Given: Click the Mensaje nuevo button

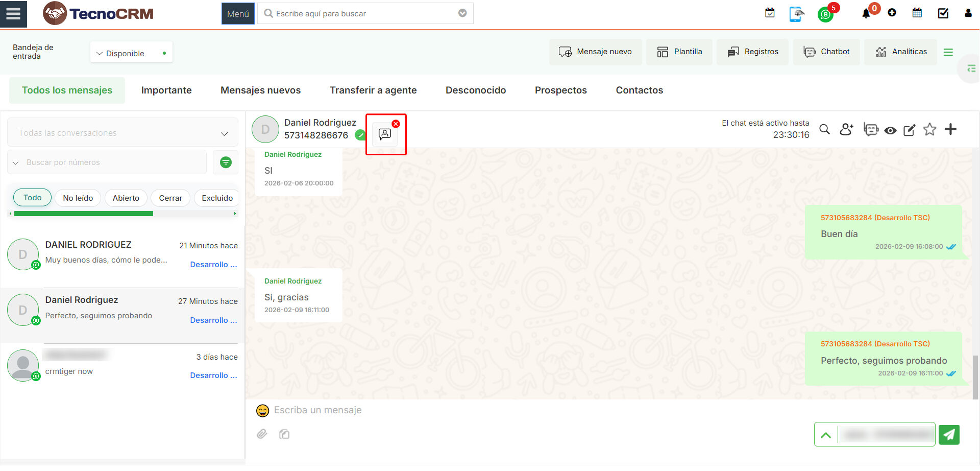Looking at the screenshot, I should coord(595,52).
